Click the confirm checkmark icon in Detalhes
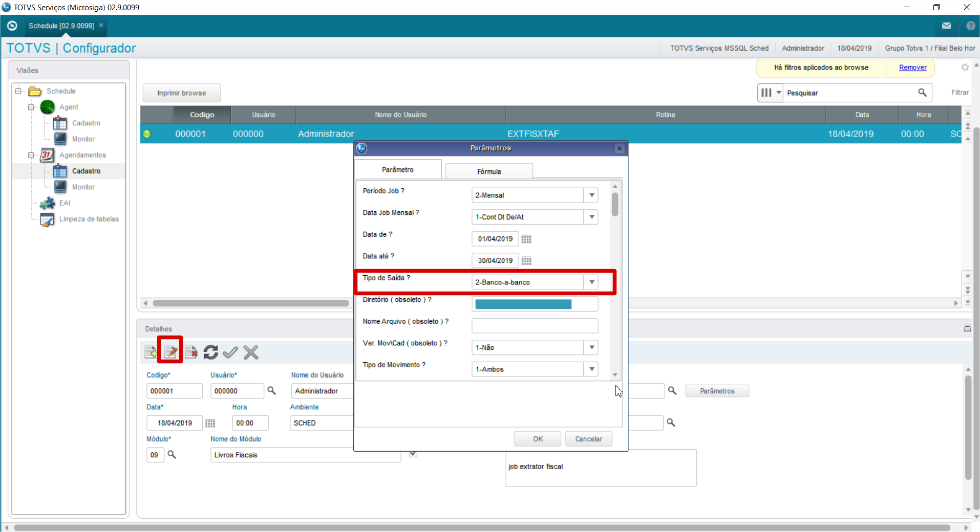980x532 pixels. tap(230, 352)
